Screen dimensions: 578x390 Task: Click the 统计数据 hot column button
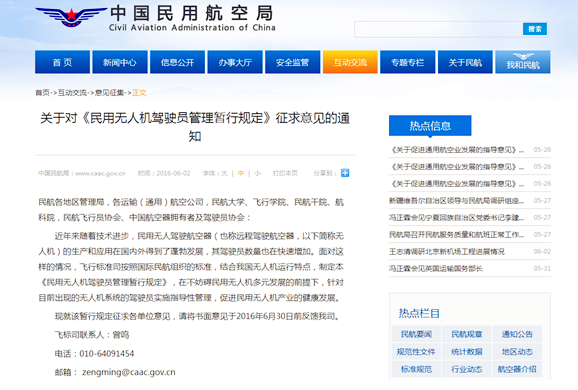(x=467, y=352)
